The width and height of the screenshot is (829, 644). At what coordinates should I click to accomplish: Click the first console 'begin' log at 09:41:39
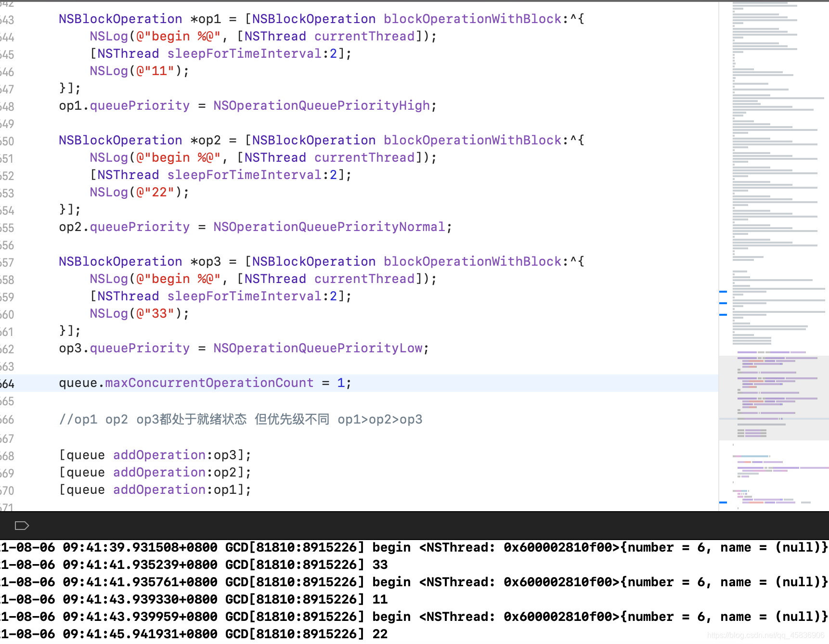click(x=414, y=547)
